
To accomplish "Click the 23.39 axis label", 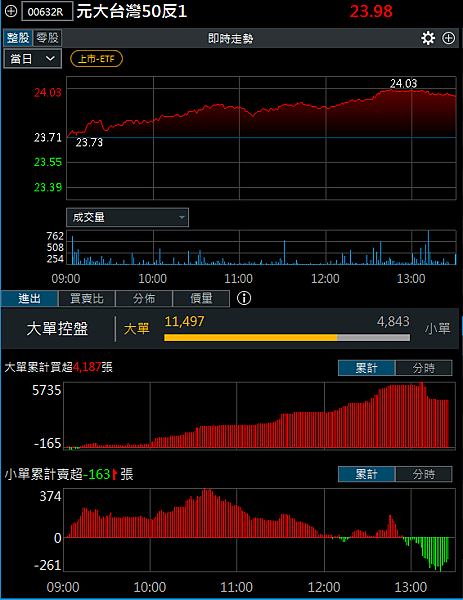I will [47, 187].
